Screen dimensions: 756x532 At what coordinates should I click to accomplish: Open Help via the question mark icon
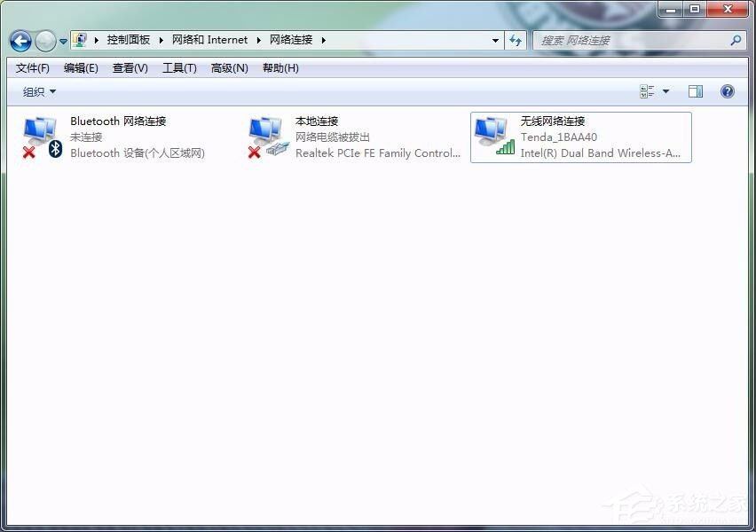coord(726,91)
